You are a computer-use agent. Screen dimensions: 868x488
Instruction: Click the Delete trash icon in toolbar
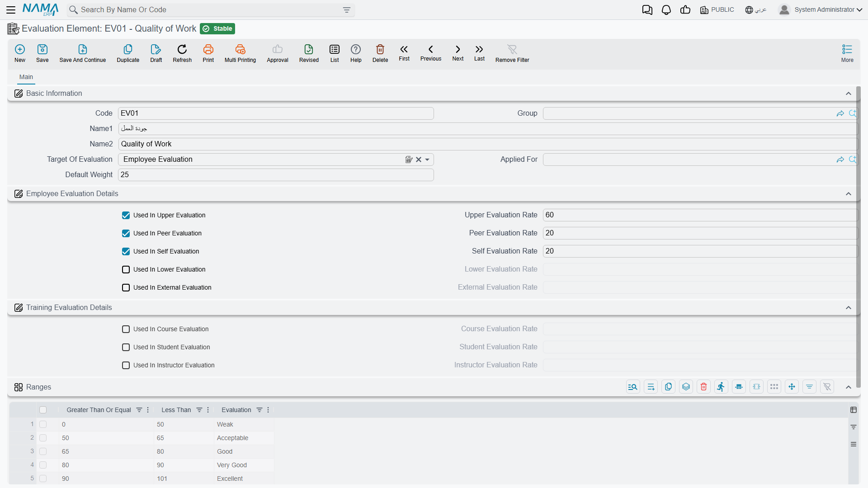tap(380, 49)
